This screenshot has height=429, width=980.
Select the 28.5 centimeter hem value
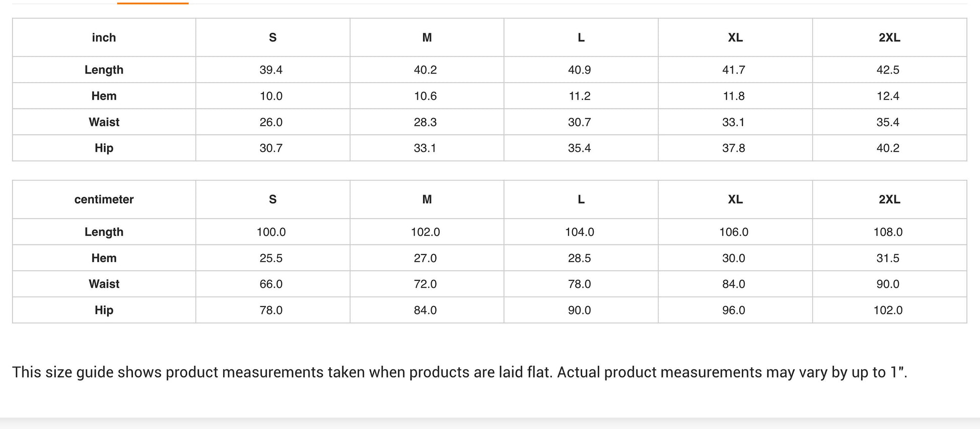(579, 258)
